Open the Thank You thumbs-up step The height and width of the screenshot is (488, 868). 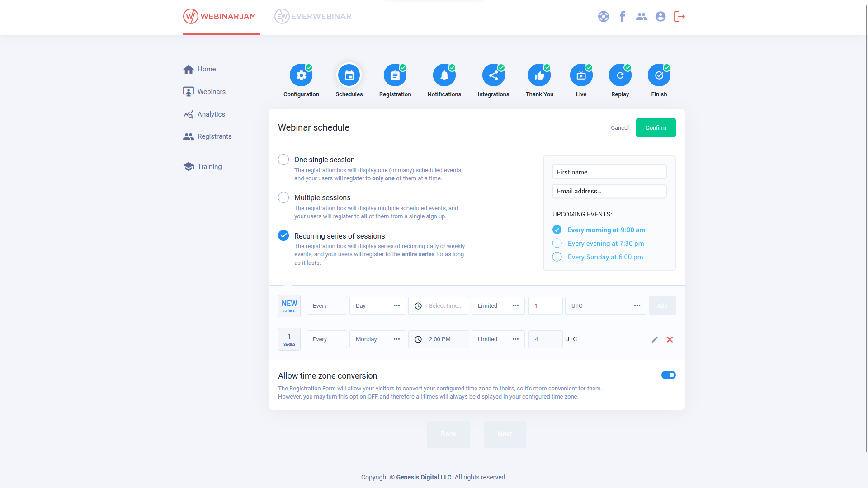tap(539, 75)
